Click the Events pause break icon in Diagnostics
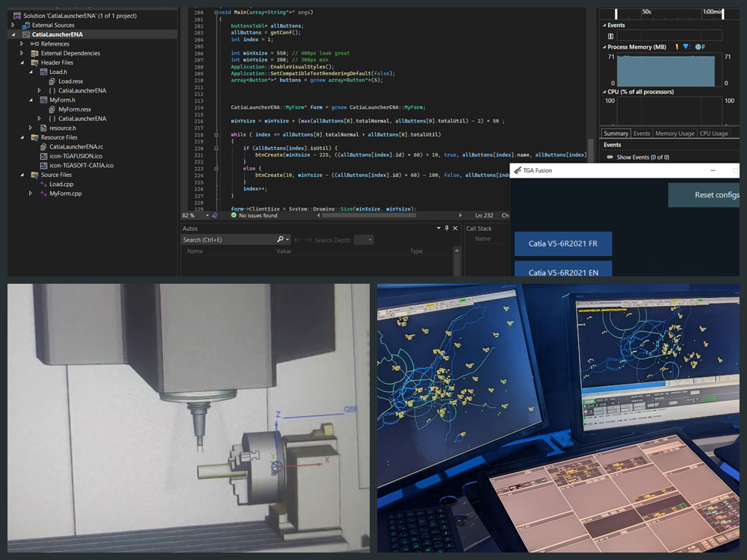 [611, 36]
